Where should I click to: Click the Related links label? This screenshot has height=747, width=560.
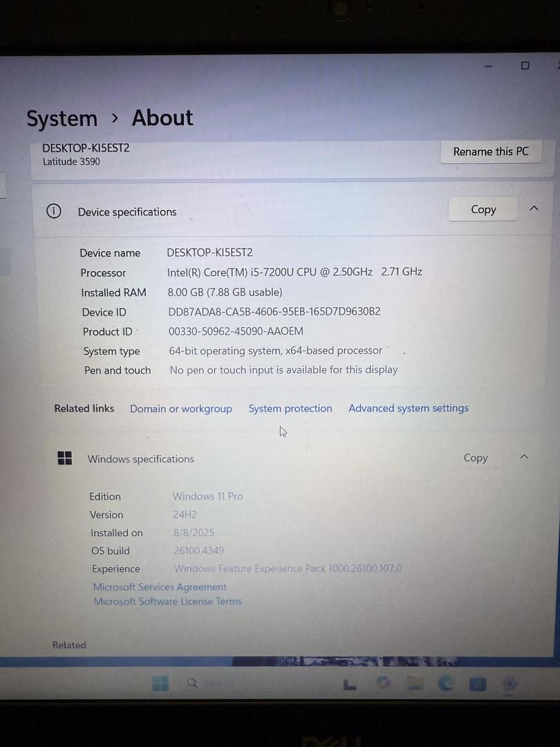coord(84,408)
